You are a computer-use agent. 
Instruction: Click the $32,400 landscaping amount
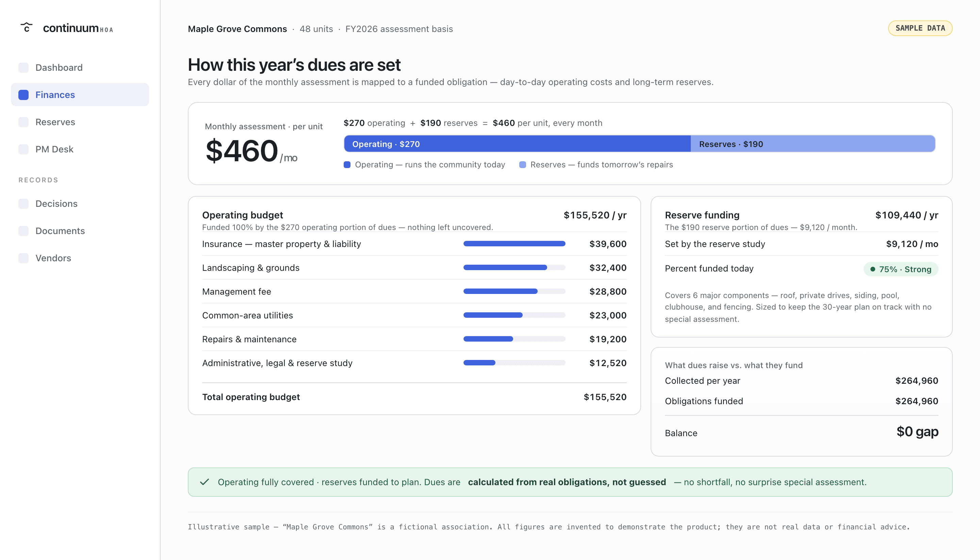click(x=608, y=268)
